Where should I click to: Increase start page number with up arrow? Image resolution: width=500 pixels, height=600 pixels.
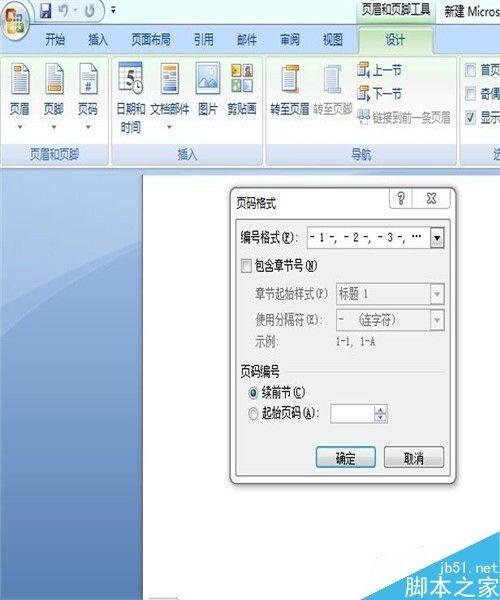point(380,409)
